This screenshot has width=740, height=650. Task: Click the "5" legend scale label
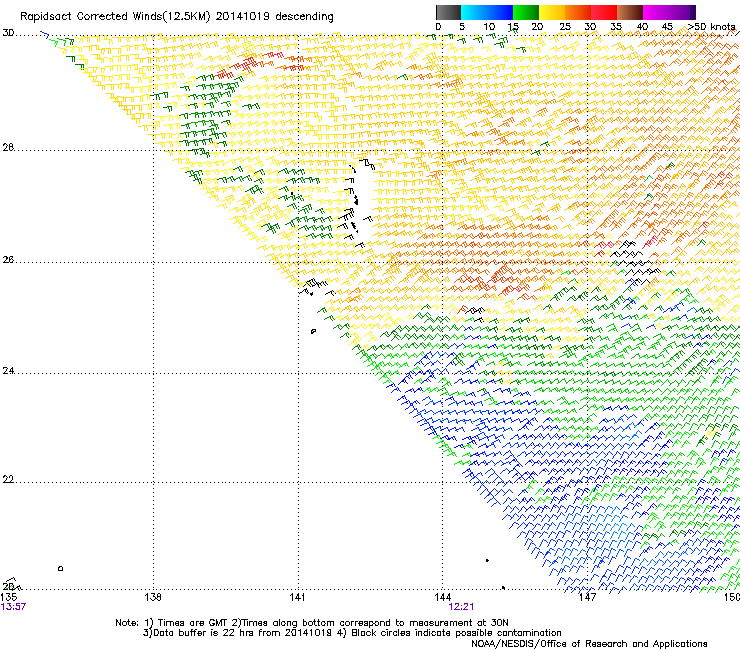click(462, 27)
